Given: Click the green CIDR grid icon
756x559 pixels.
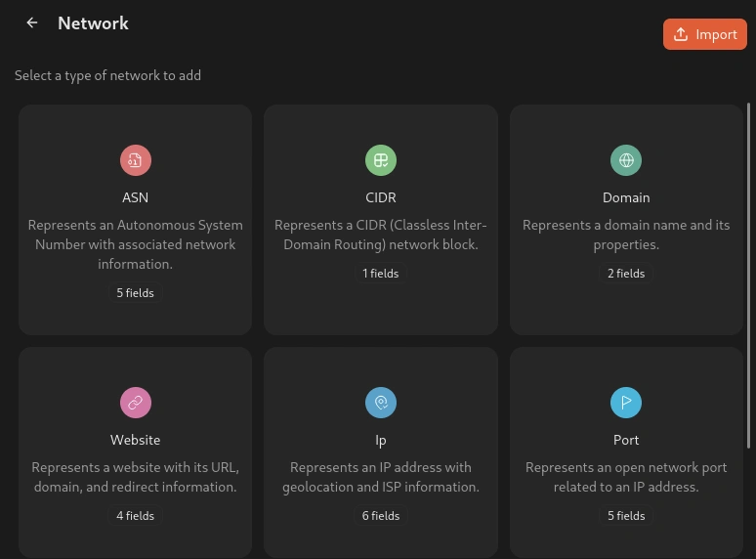Looking at the screenshot, I should pos(381,160).
